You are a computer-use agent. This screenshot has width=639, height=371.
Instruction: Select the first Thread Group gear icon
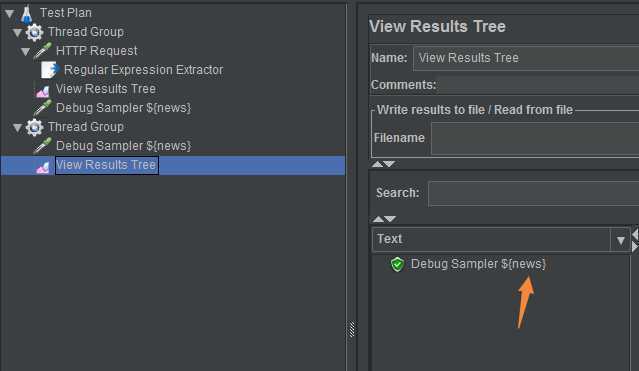click(x=34, y=32)
